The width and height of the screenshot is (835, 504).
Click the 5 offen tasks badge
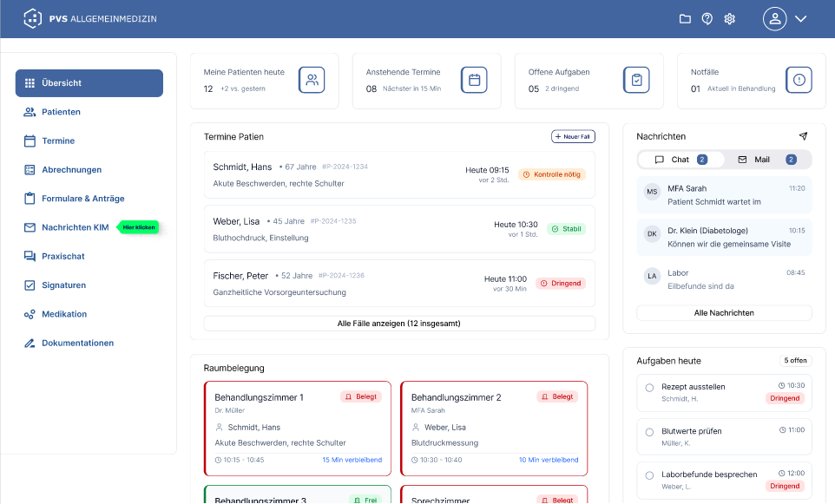(x=796, y=361)
